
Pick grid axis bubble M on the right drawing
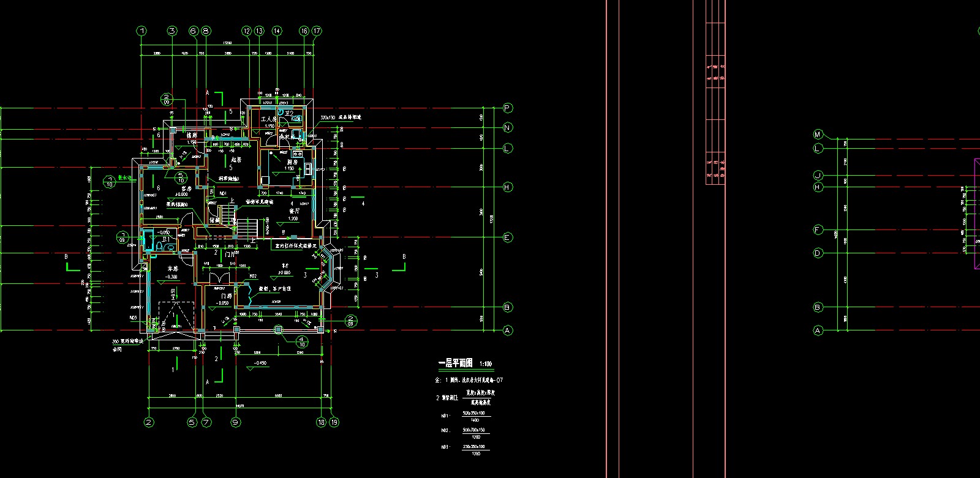pos(818,134)
